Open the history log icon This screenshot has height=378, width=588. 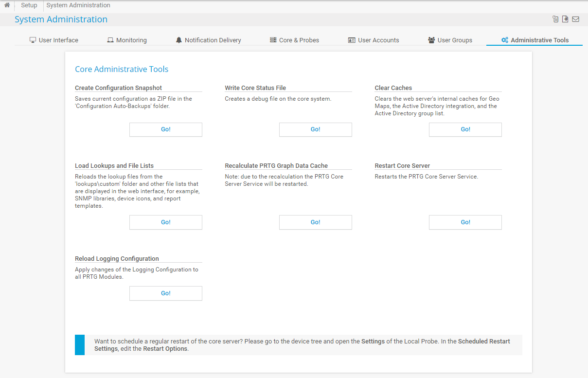555,19
